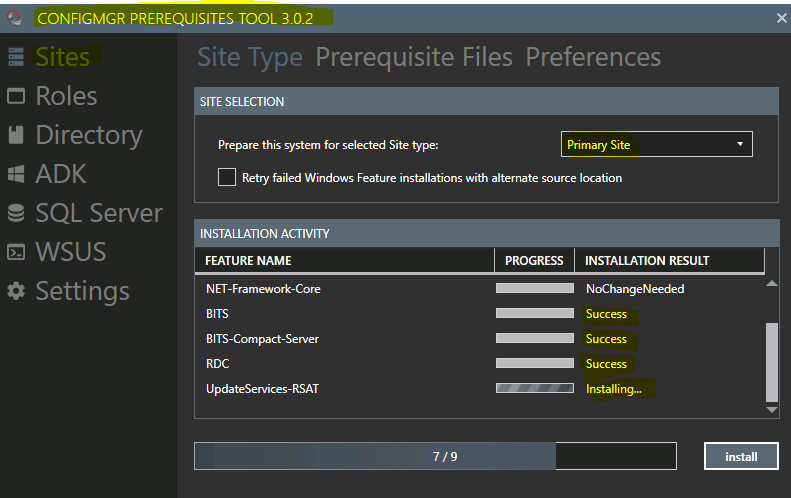Open the SQL Server section

coord(99,213)
